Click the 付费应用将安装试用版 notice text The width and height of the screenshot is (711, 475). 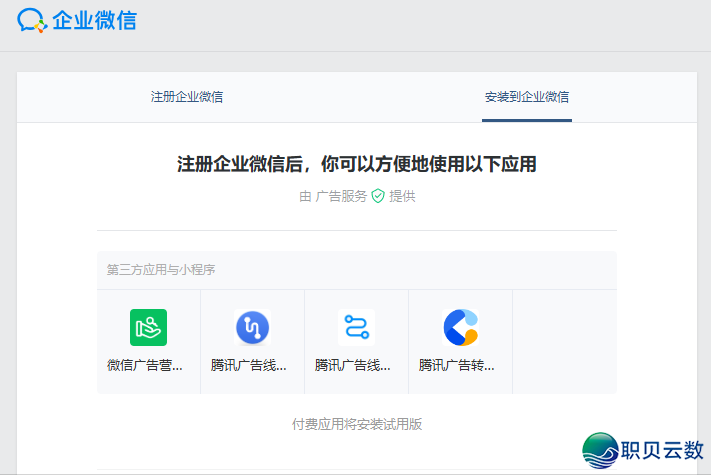click(357, 424)
